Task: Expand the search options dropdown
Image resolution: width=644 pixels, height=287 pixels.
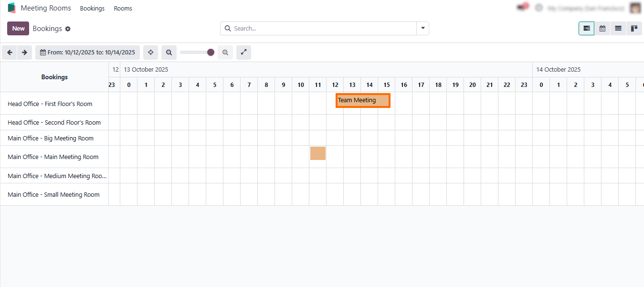Action: tap(423, 28)
